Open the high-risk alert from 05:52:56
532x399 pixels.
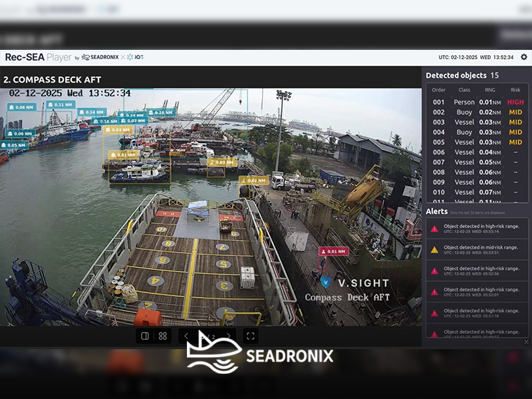point(477,271)
